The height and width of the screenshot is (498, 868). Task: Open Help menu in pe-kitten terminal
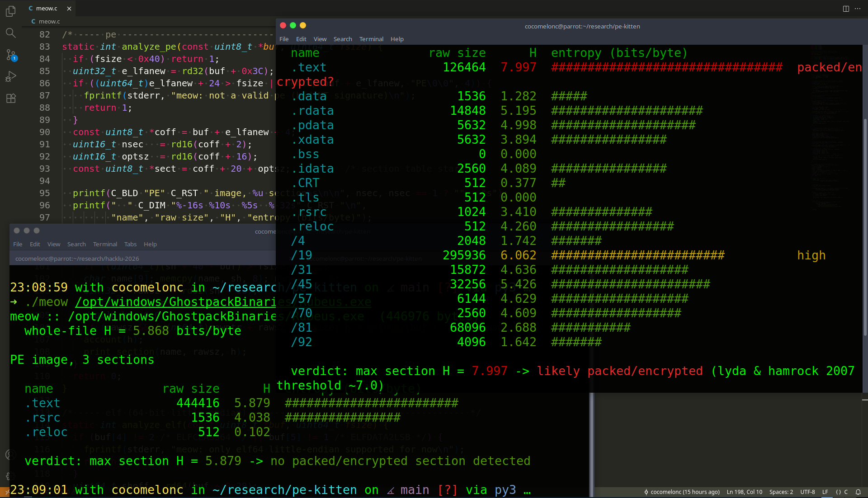(397, 39)
